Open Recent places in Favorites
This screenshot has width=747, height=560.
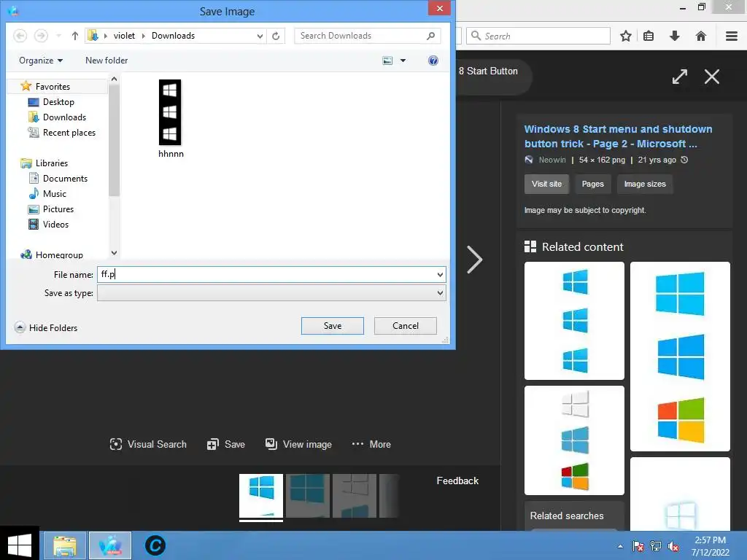[x=69, y=133]
